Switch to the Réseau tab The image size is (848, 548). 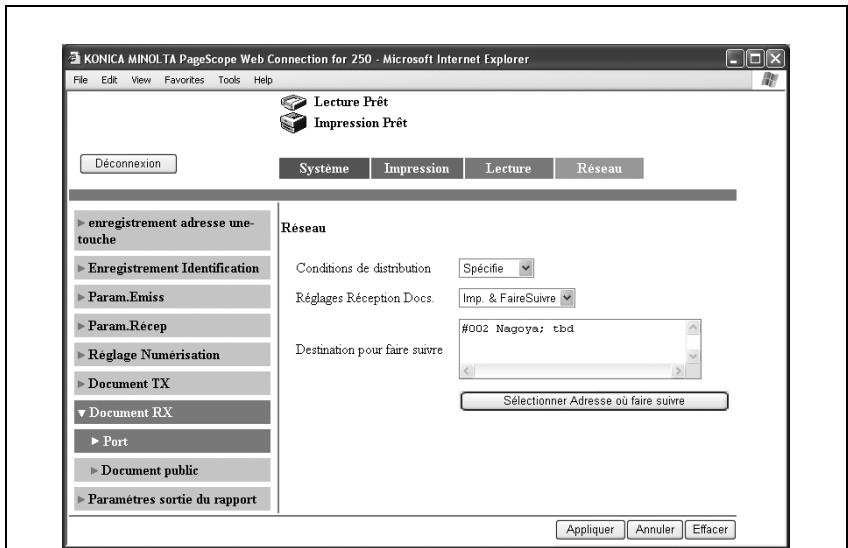click(599, 168)
